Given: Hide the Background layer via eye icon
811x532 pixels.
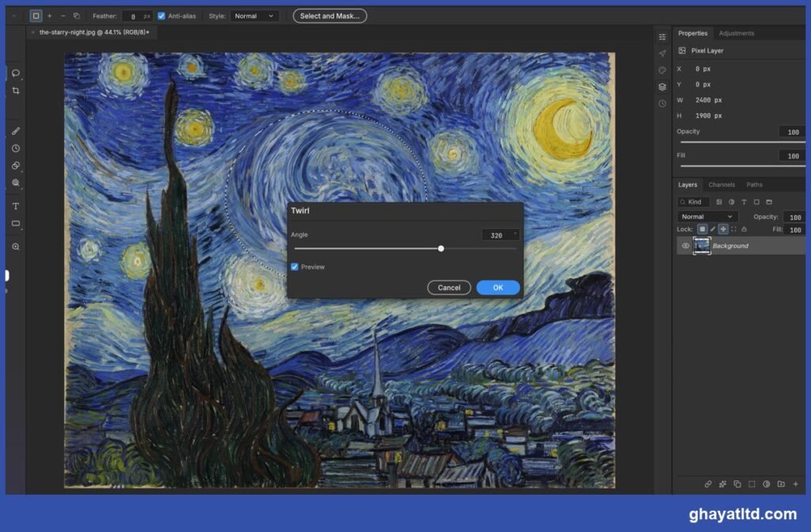Looking at the screenshot, I should coord(685,245).
